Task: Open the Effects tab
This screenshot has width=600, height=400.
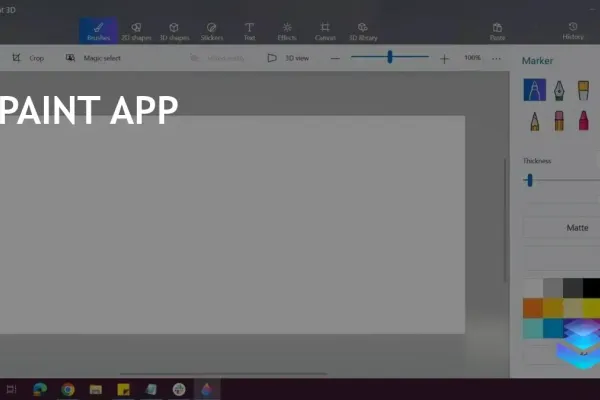Action: [287, 31]
